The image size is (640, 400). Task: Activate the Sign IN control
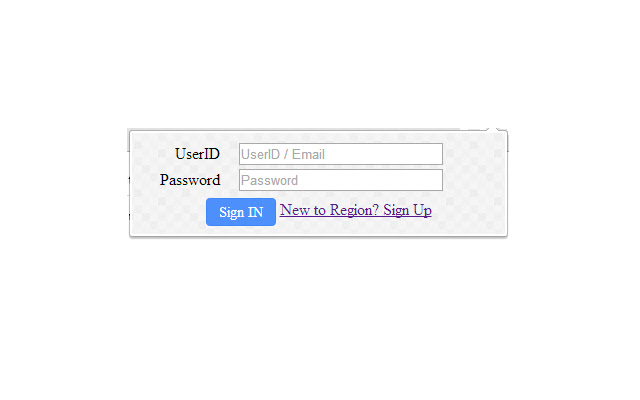[241, 212]
